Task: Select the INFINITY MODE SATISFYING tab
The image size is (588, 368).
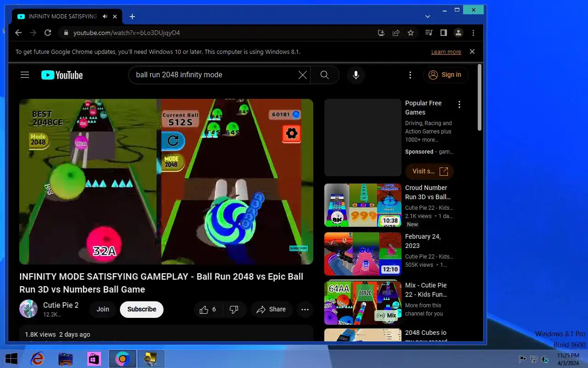Action: point(67,17)
